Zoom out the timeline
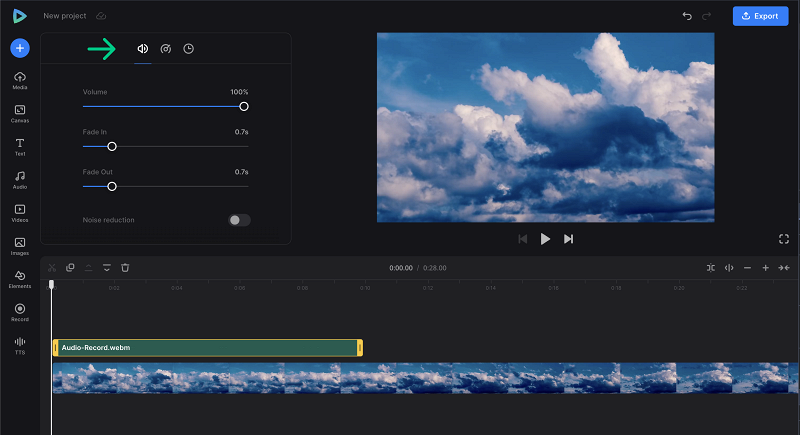Screen dimensions: 800x435 pyautogui.click(x=747, y=268)
